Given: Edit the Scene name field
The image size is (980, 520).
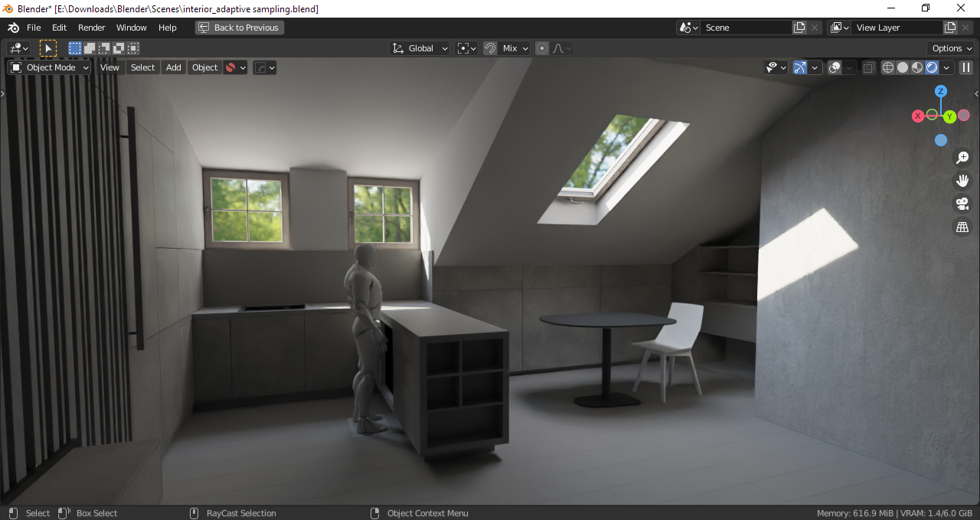Looking at the screenshot, I should [x=746, y=28].
